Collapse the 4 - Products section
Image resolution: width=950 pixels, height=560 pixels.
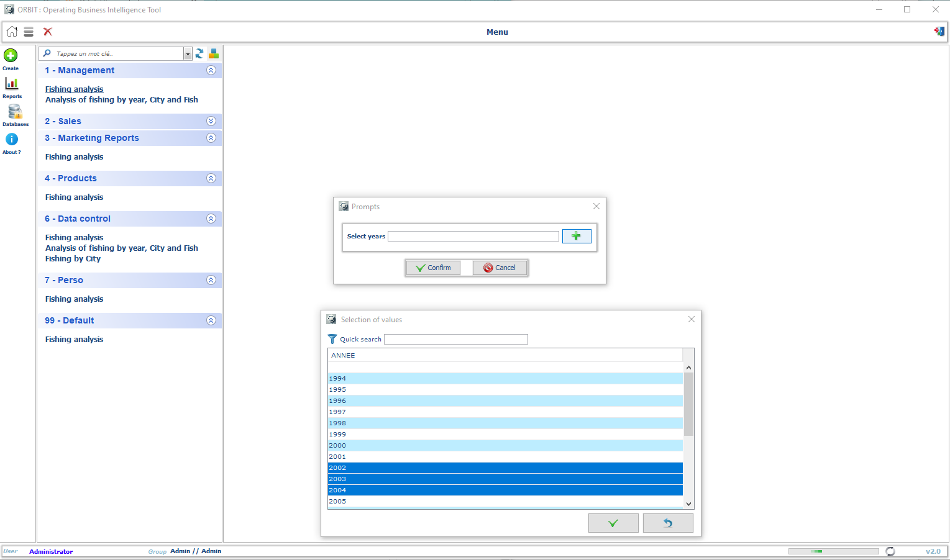tap(211, 178)
